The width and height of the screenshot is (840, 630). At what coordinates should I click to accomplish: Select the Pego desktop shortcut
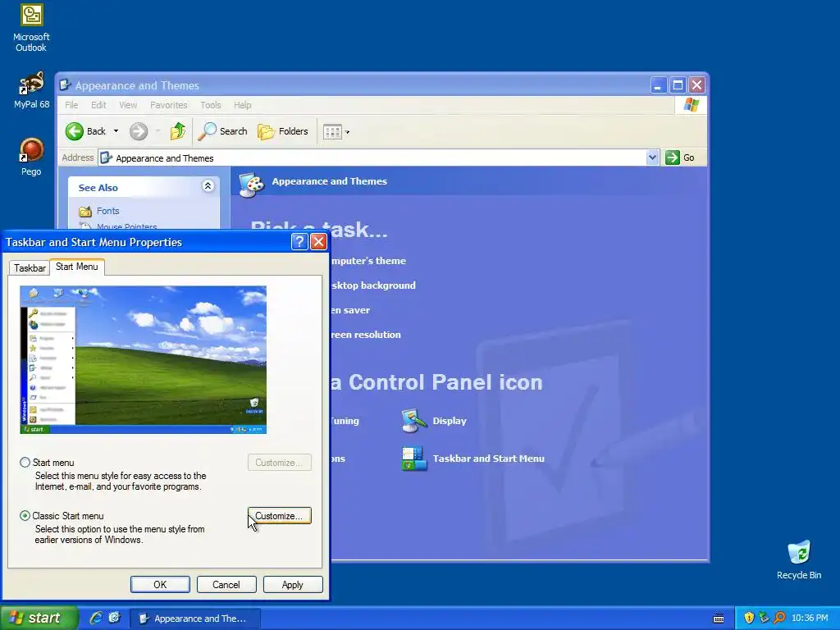click(31, 157)
